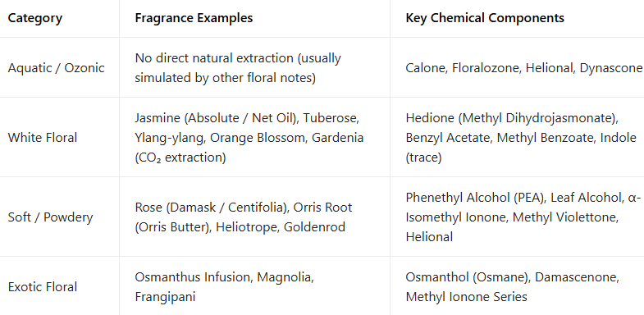This screenshot has height=315, width=644.
Task: Click the text 'CO₂ extraction'
Action: point(180,157)
